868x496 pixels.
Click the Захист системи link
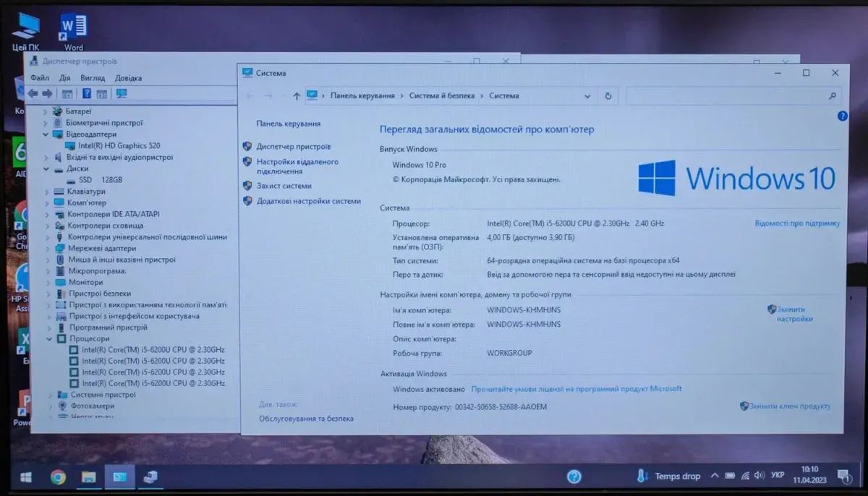coord(284,186)
